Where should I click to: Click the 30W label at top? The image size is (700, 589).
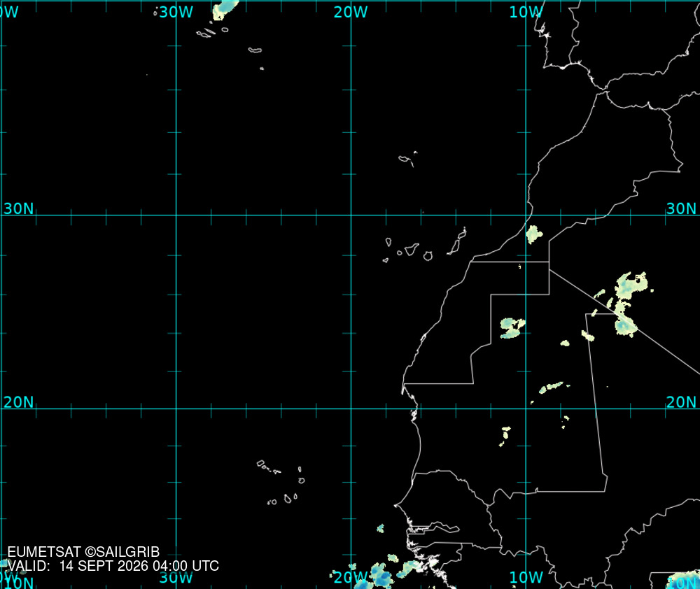click(176, 12)
